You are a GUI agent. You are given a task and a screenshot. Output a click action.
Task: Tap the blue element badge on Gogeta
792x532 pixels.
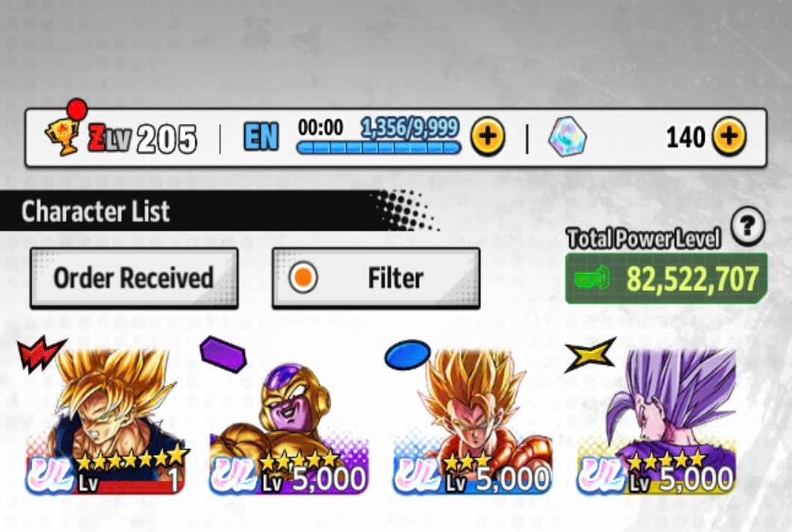click(407, 354)
